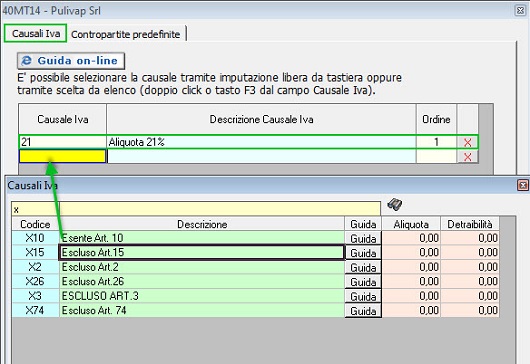This screenshot has height=364, width=530.
Task: Click the description search field in Causali Iva popup
Action: click(220, 209)
